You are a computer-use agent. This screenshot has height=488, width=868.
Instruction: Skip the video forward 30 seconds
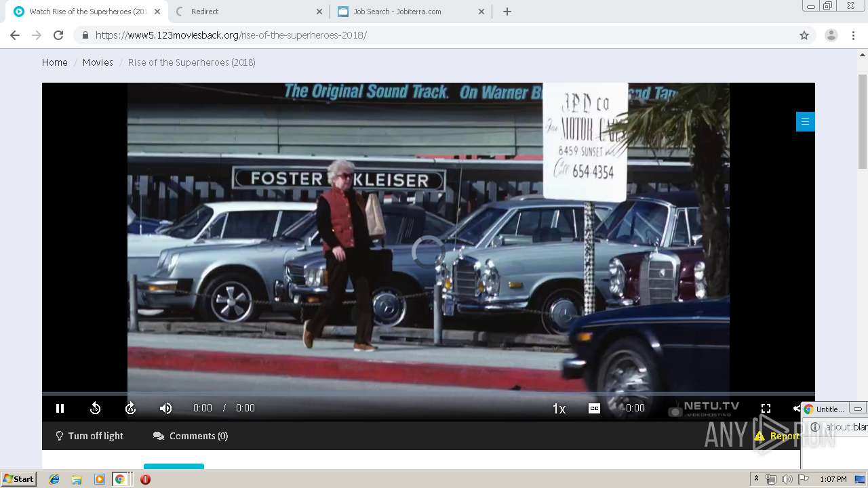click(x=131, y=408)
